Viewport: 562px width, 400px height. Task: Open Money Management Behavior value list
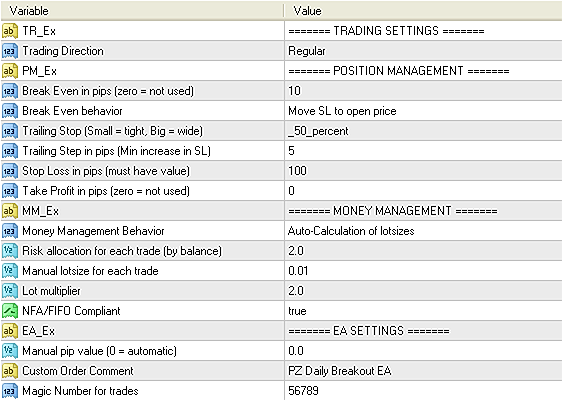click(423, 231)
